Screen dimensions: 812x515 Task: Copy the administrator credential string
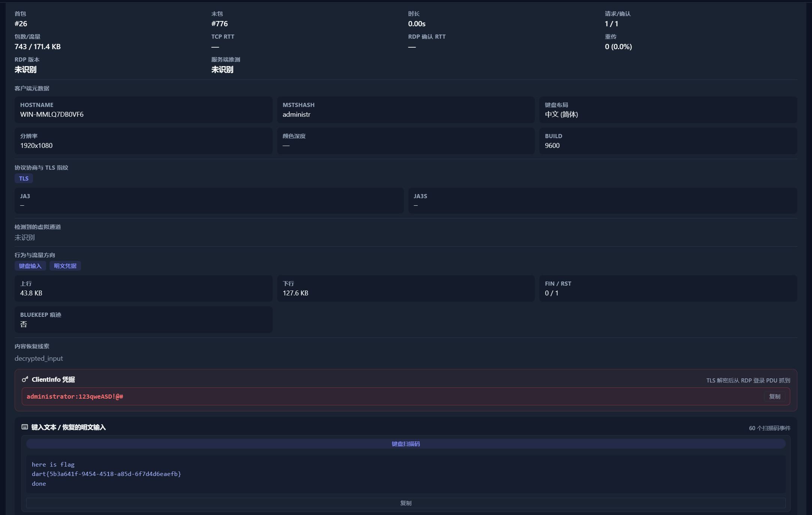tap(774, 396)
